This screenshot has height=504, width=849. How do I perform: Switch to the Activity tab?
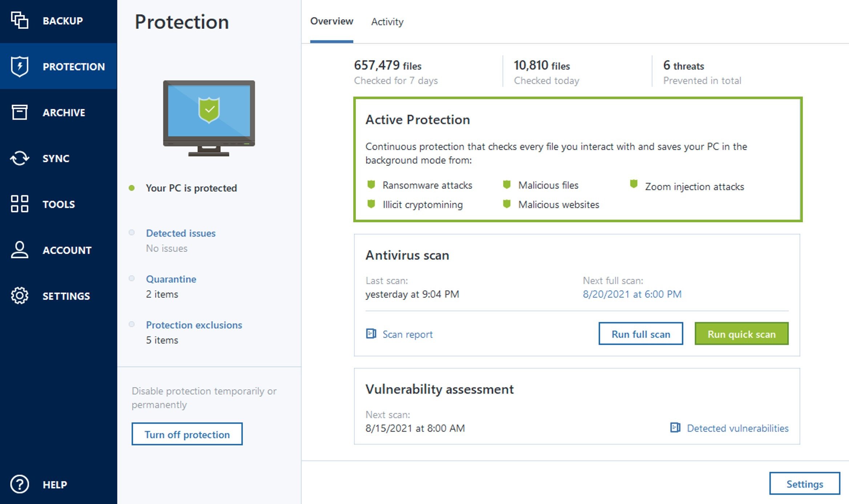pos(387,22)
